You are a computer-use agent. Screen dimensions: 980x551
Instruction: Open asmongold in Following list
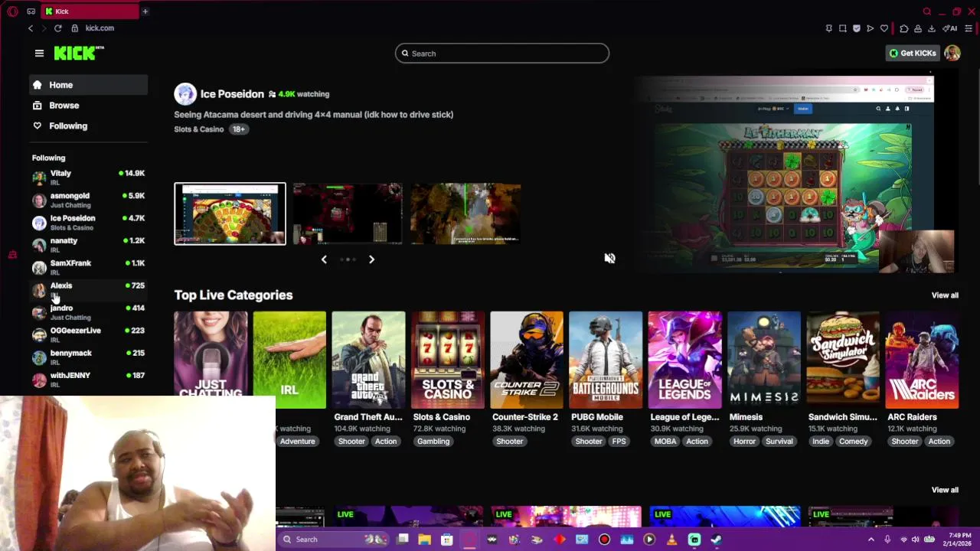(89, 200)
